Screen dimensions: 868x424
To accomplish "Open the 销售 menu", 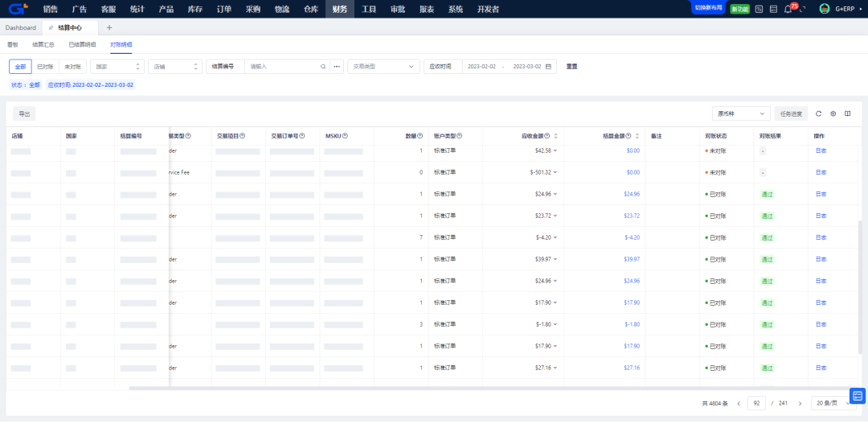I will coord(51,10).
